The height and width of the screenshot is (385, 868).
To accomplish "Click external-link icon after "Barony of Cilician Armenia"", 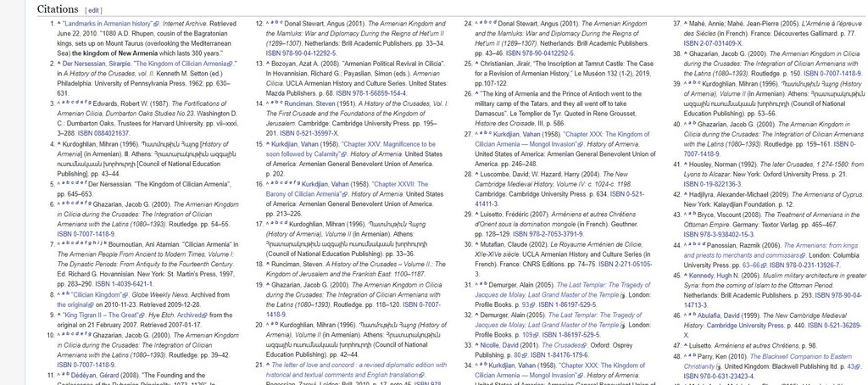I will coord(344,194).
